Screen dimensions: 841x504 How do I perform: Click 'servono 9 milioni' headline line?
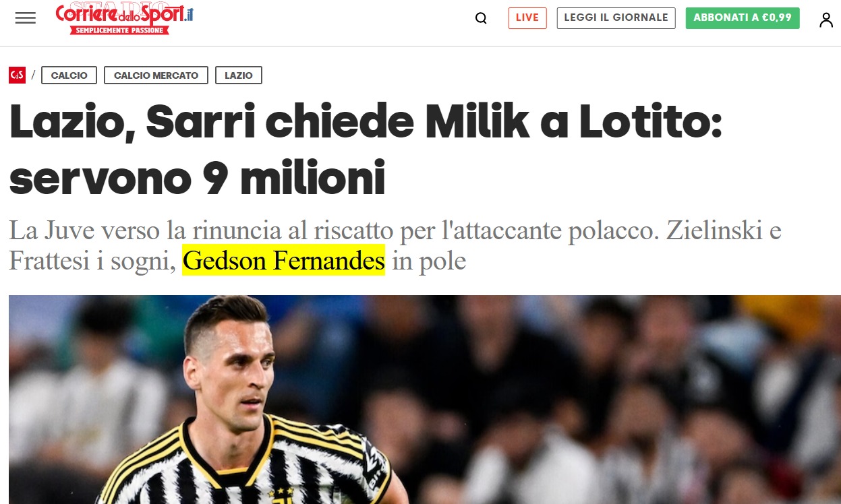coord(197,178)
